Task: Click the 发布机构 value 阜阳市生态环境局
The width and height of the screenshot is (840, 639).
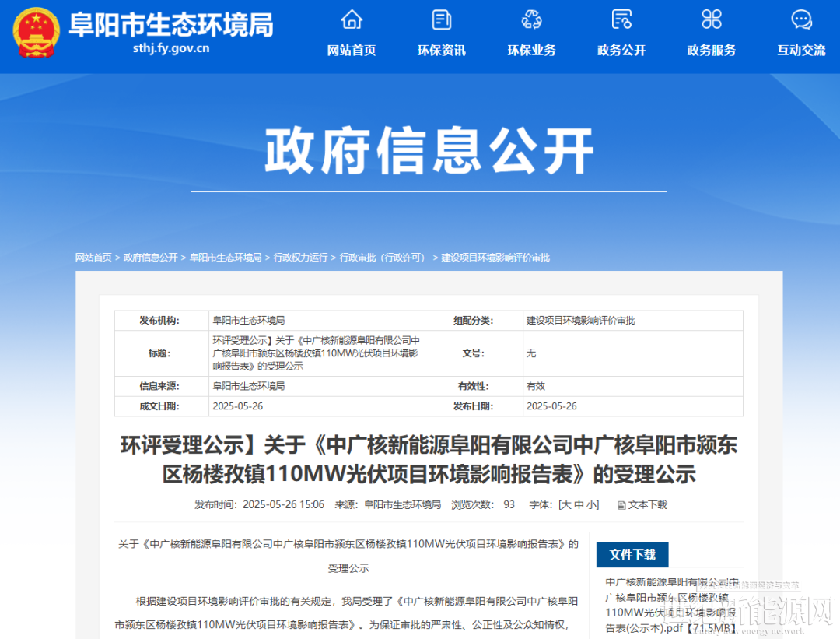Action: click(249, 321)
